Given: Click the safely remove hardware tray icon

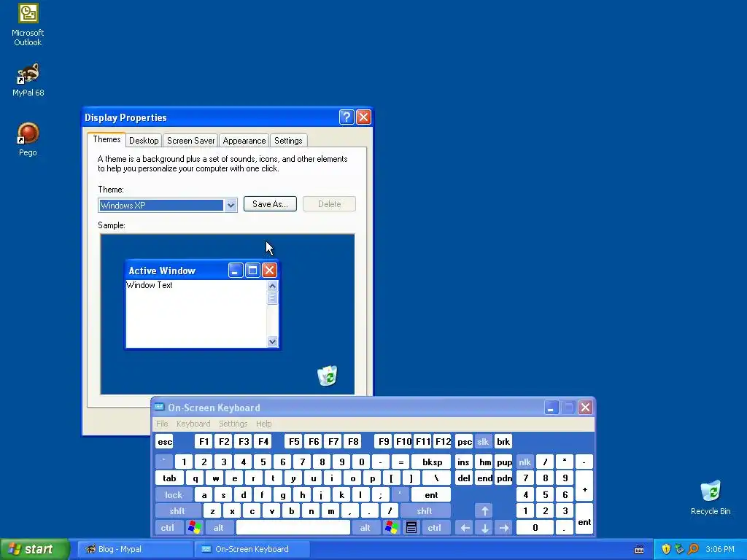Looking at the screenshot, I should pos(679,549).
